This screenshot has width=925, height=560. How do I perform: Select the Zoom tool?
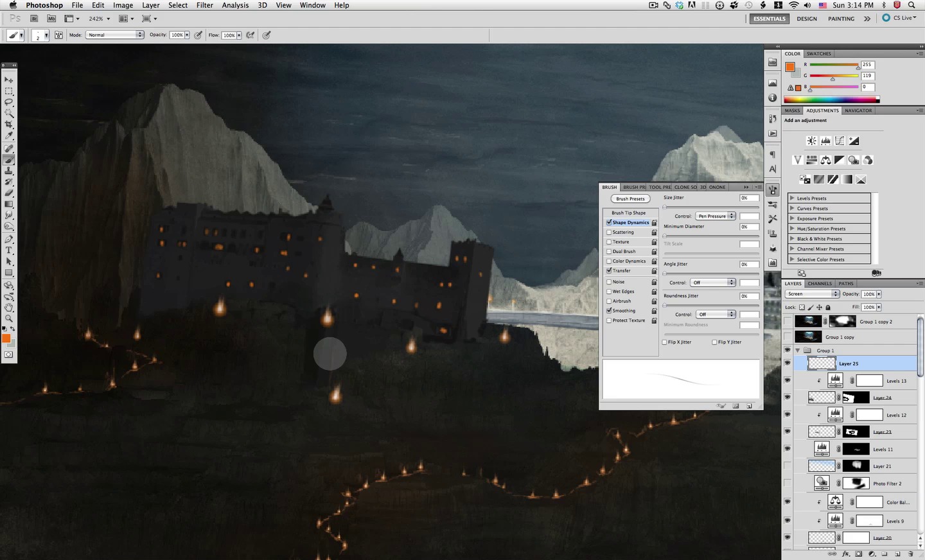(x=9, y=318)
